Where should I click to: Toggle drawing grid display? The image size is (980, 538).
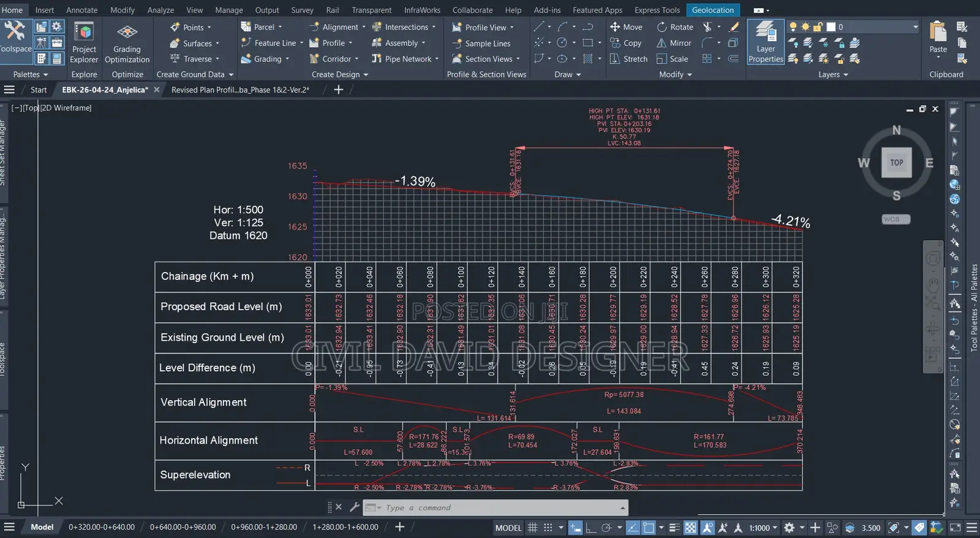coord(533,528)
